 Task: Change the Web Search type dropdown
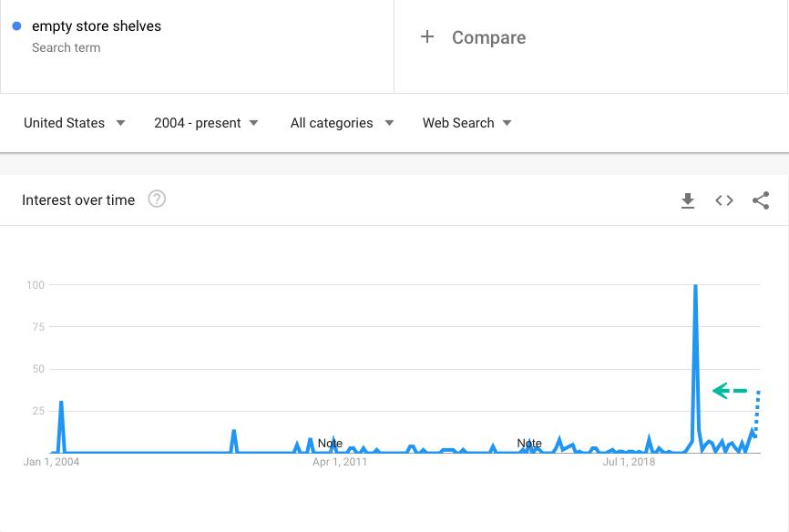coord(466,123)
